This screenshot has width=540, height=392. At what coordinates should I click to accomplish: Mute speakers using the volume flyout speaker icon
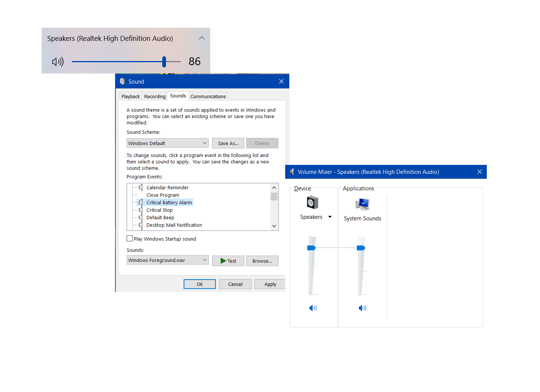coord(58,62)
